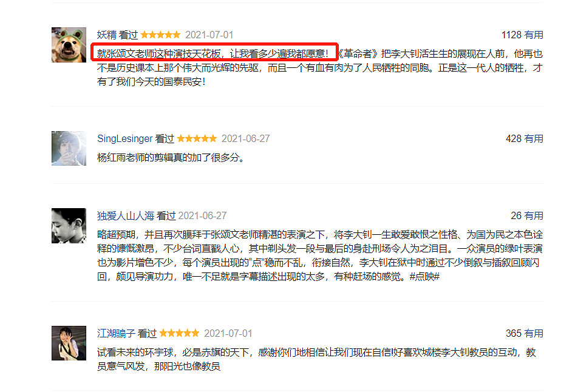Visit 独爱人山人海 username link
The width and height of the screenshot is (578, 392).
125,216
